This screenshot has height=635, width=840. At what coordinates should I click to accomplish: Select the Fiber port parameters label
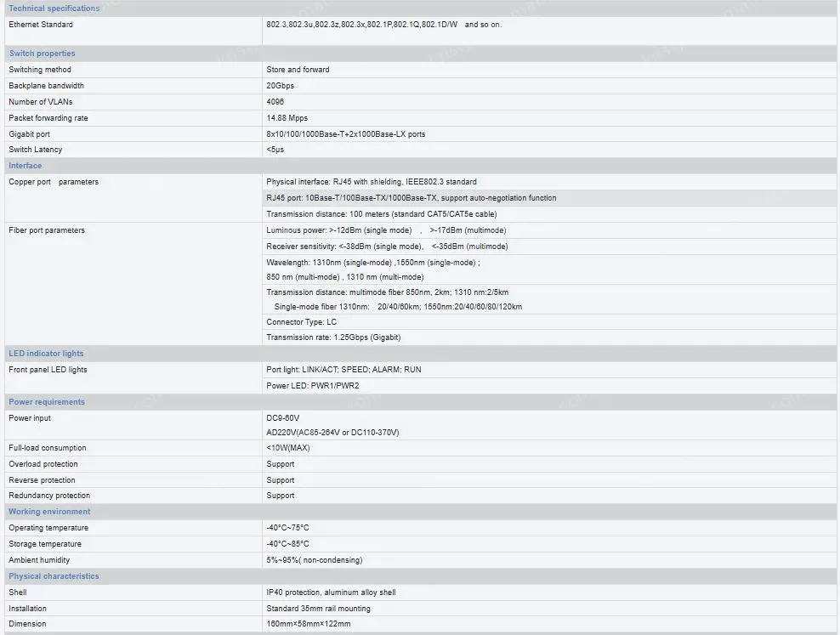tap(47, 230)
